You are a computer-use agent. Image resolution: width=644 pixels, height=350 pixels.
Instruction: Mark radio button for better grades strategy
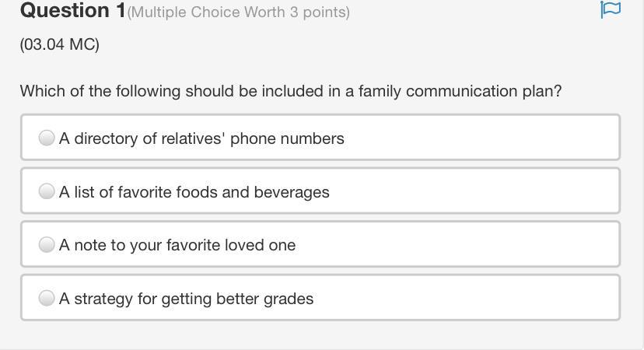[47, 298]
